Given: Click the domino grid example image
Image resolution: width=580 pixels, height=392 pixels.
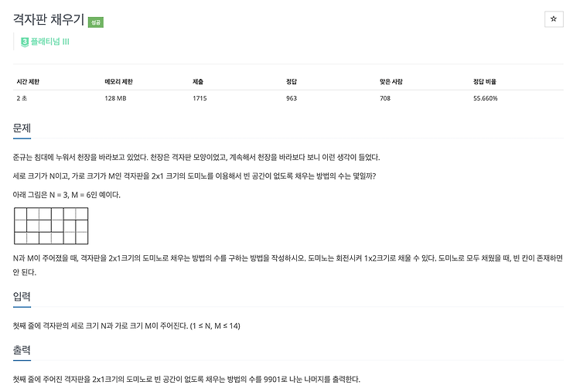Looking at the screenshot, I should 51,226.
